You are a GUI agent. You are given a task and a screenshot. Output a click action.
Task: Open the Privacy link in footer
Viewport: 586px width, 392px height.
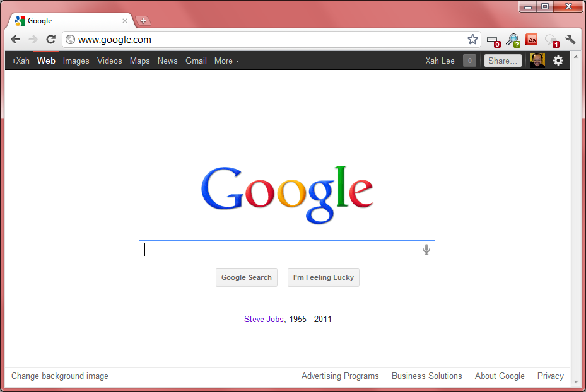pos(551,376)
